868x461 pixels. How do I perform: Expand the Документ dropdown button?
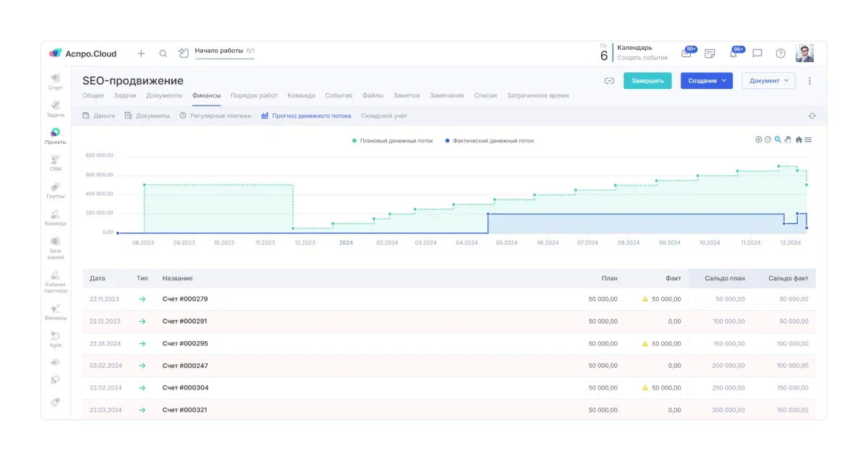pyautogui.click(x=768, y=81)
